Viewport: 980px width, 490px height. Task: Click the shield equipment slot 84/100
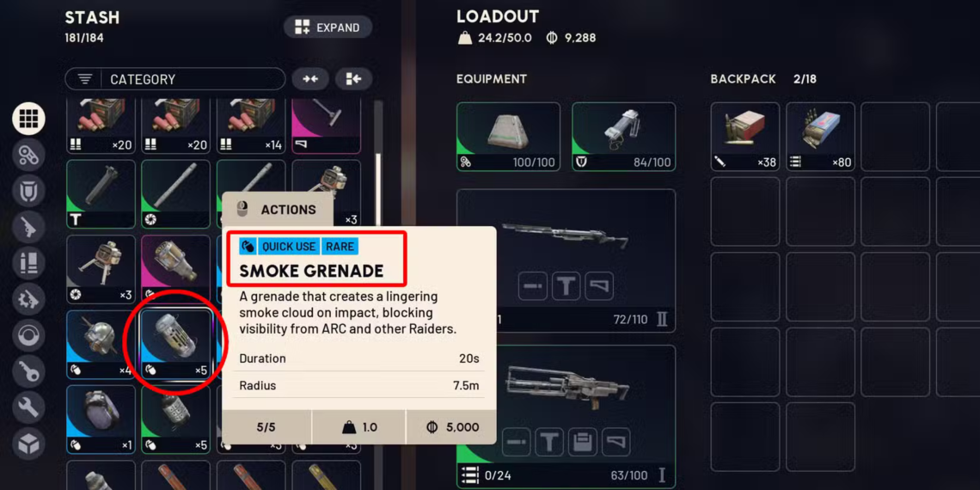624,136
